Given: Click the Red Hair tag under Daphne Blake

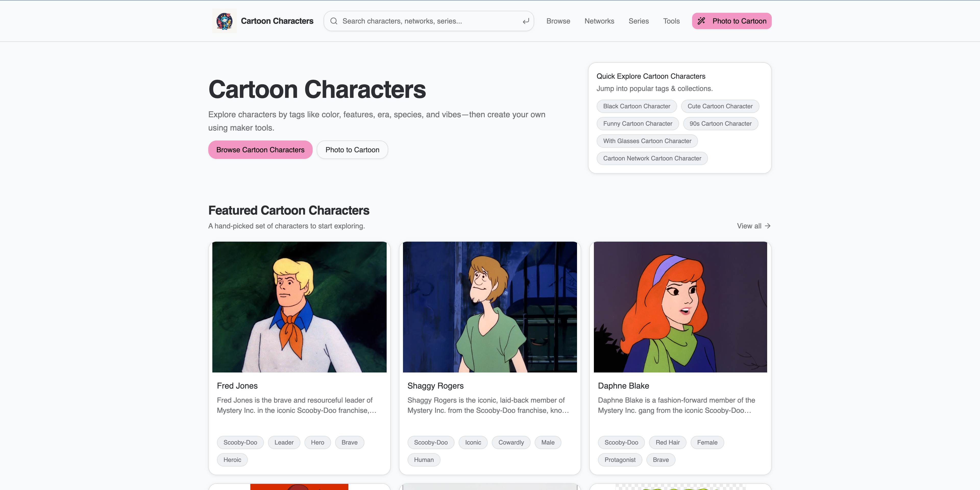Looking at the screenshot, I should click(x=667, y=442).
